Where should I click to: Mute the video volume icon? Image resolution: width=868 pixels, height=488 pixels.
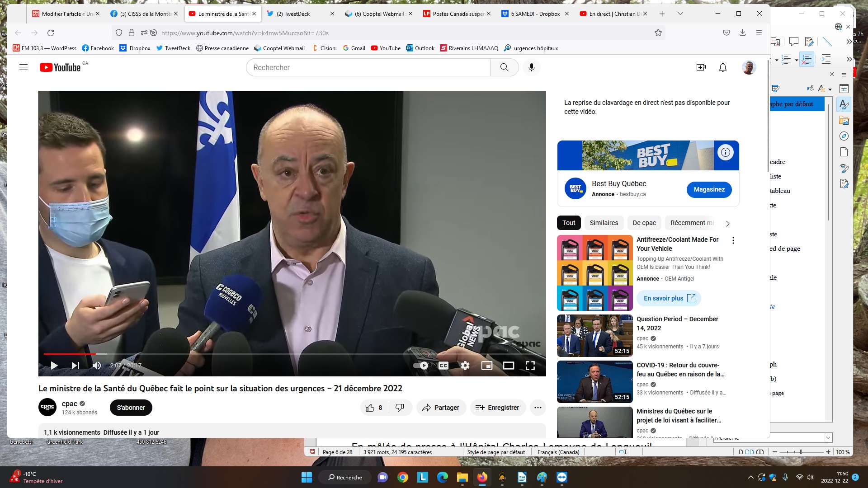coord(97,366)
